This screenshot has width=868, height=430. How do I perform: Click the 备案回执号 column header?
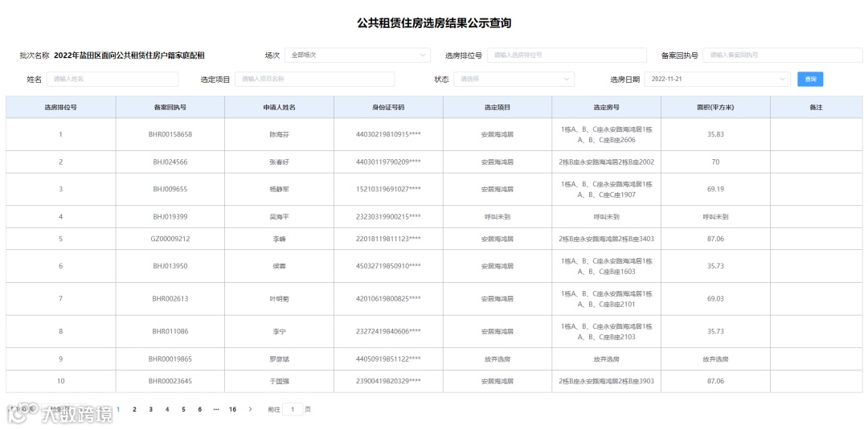coord(170,108)
